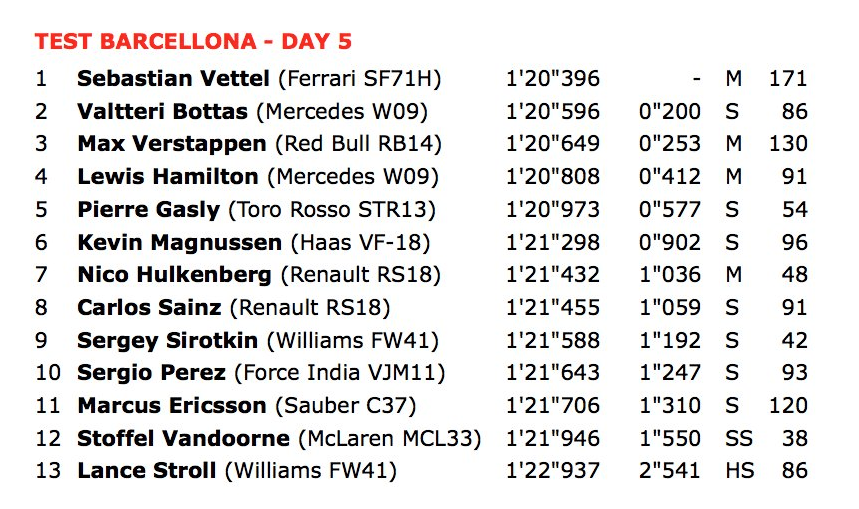
Task: Select the Kevin Magnussen Haas VF-18 entry
Action: coord(254,242)
